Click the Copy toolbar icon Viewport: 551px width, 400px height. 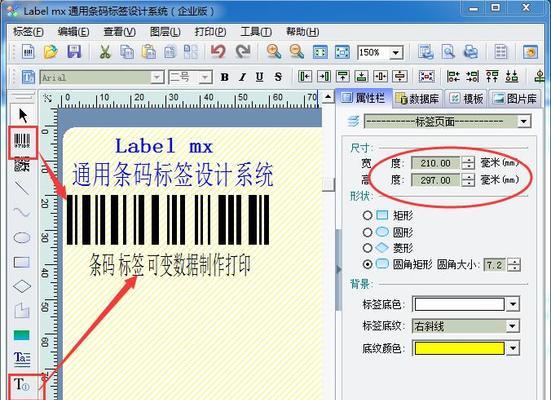tap(127, 52)
